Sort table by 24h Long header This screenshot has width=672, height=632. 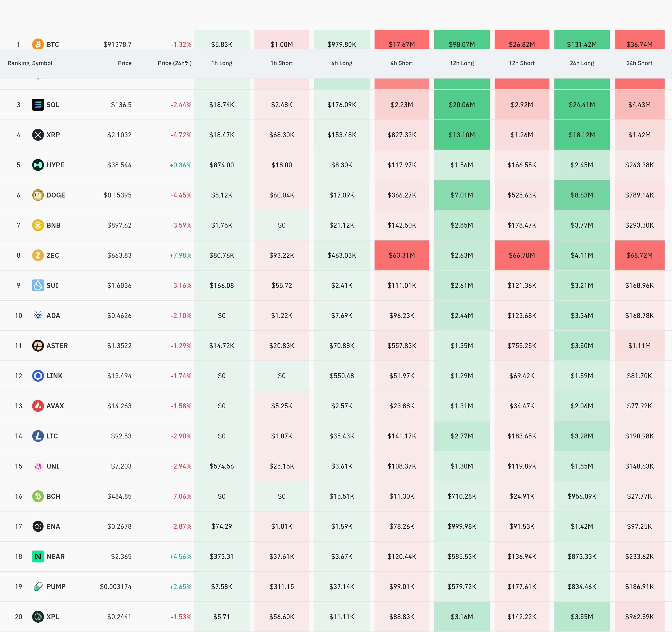[x=582, y=63]
